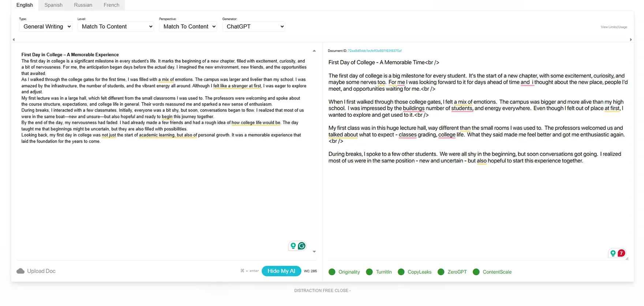Click underlined 'felt like a stranger at first' phrase
Screen dimensions: 644x306
(x=237, y=86)
